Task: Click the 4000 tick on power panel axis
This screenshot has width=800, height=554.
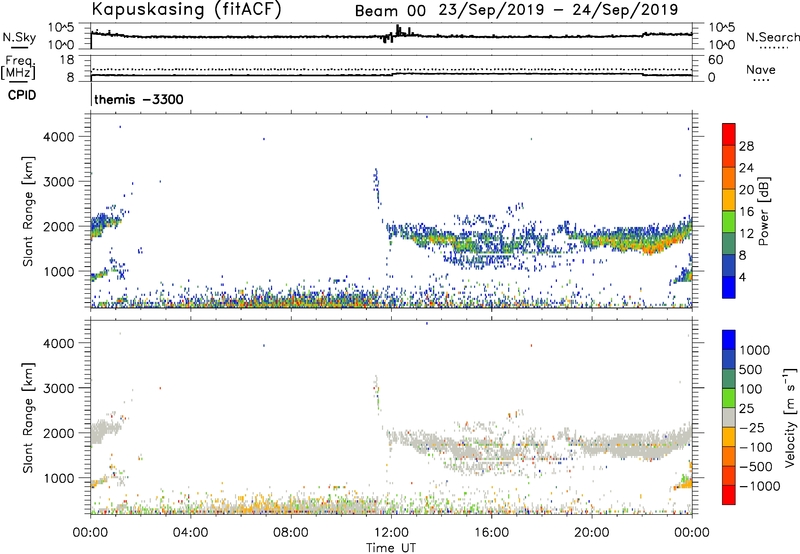Action: (58, 137)
